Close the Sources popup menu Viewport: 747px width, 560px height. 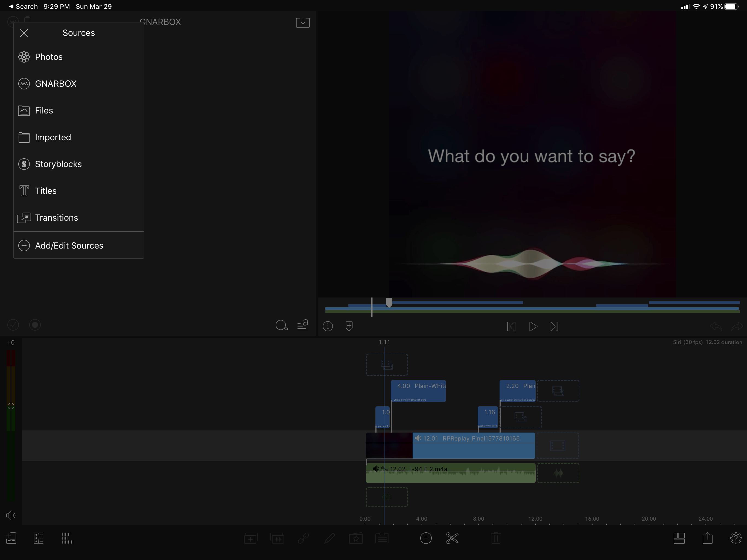[x=24, y=33]
